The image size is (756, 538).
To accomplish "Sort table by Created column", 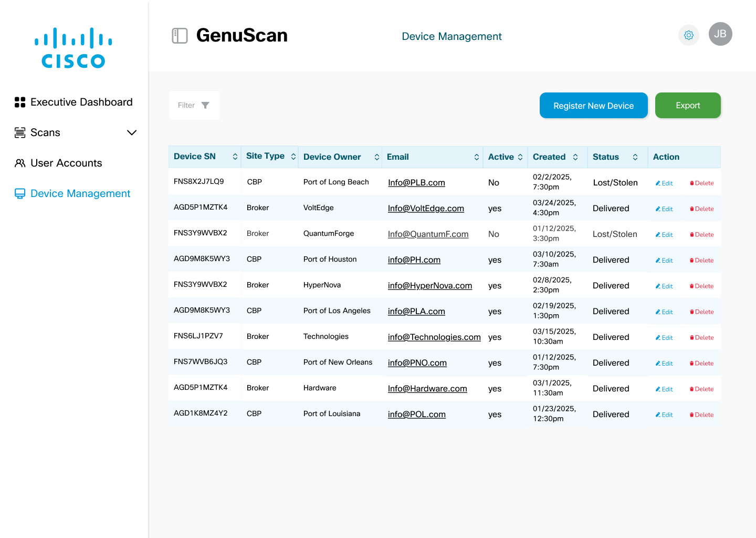I will [575, 157].
